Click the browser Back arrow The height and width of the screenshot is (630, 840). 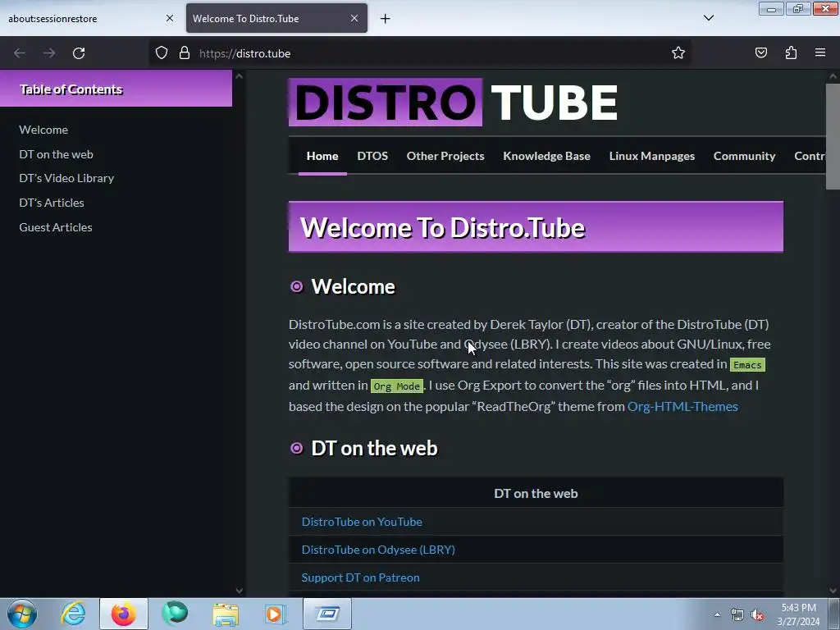click(x=20, y=53)
